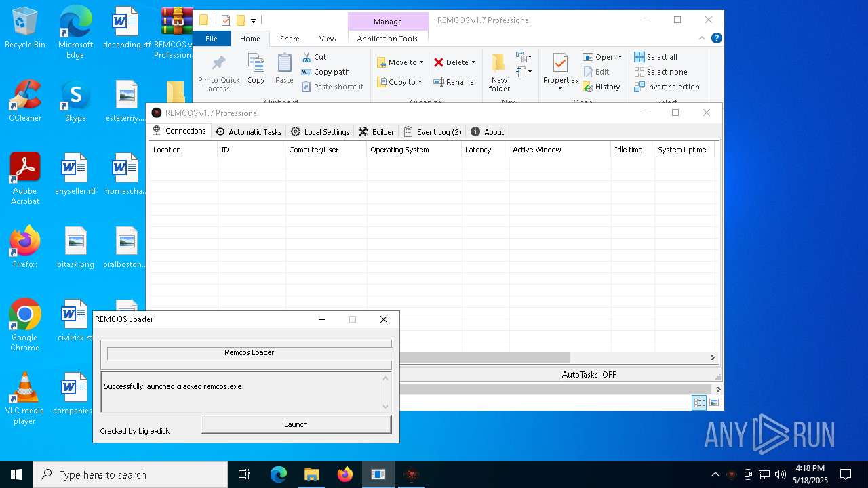Open REMCOS Event Log (2) tab
The width and height of the screenshot is (868, 488).
tap(433, 131)
